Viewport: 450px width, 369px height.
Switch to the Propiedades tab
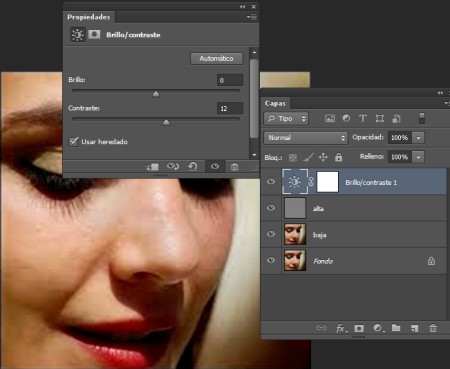click(x=89, y=17)
